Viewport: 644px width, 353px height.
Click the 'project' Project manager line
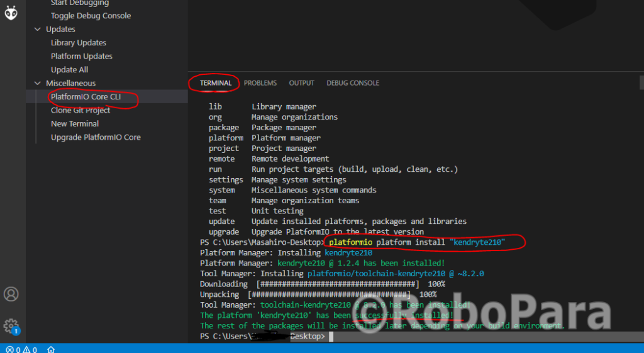pos(262,148)
